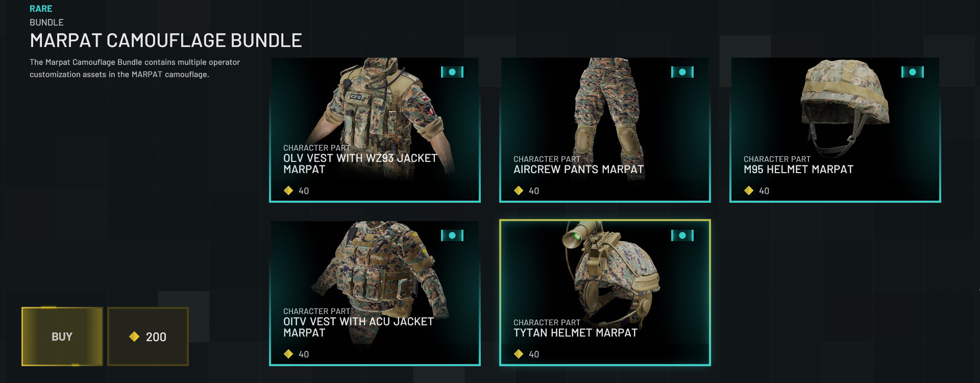This screenshot has width=980, height=383.
Task: Click gold currency diamond on M95 Helmet card
Action: click(749, 190)
